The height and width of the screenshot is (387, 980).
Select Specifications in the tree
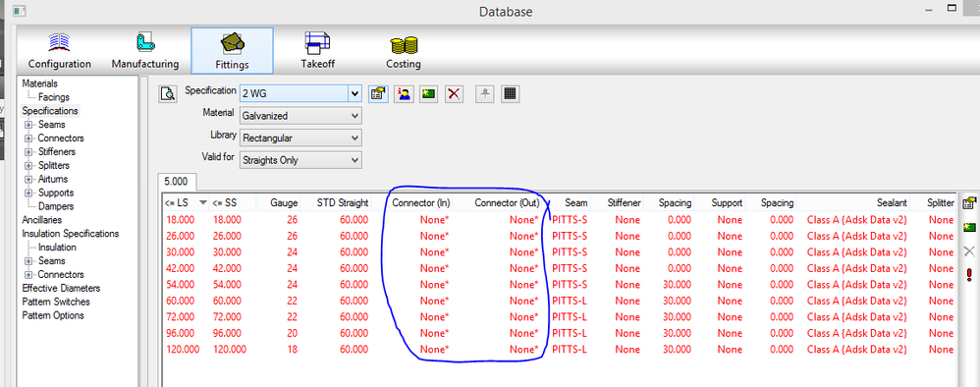pyautogui.click(x=50, y=111)
